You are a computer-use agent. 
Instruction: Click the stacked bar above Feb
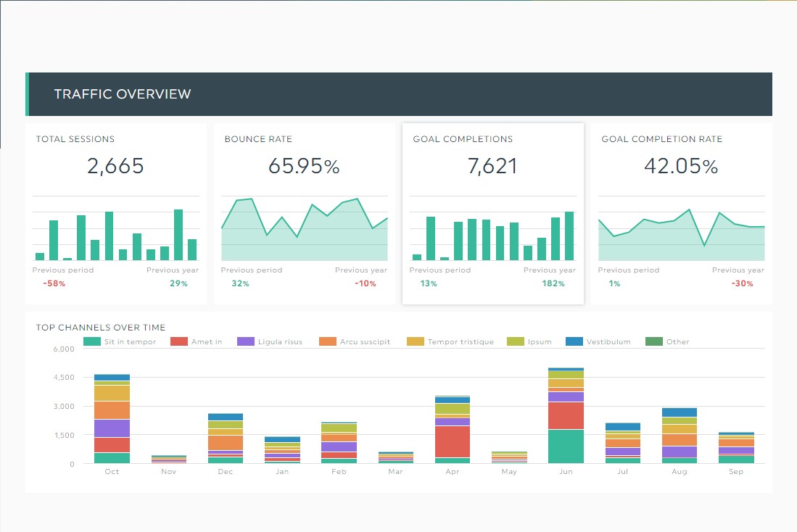[339, 443]
